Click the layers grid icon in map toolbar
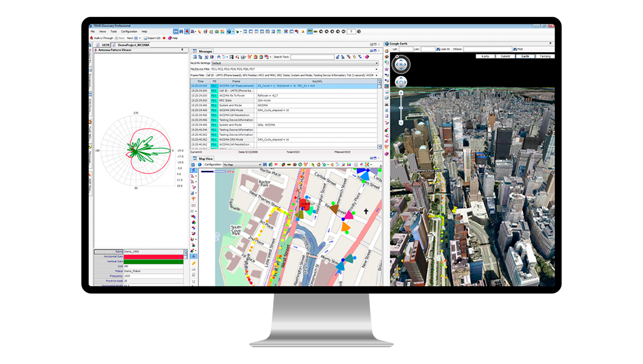This screenshot has width=643, height=364. 193,165
